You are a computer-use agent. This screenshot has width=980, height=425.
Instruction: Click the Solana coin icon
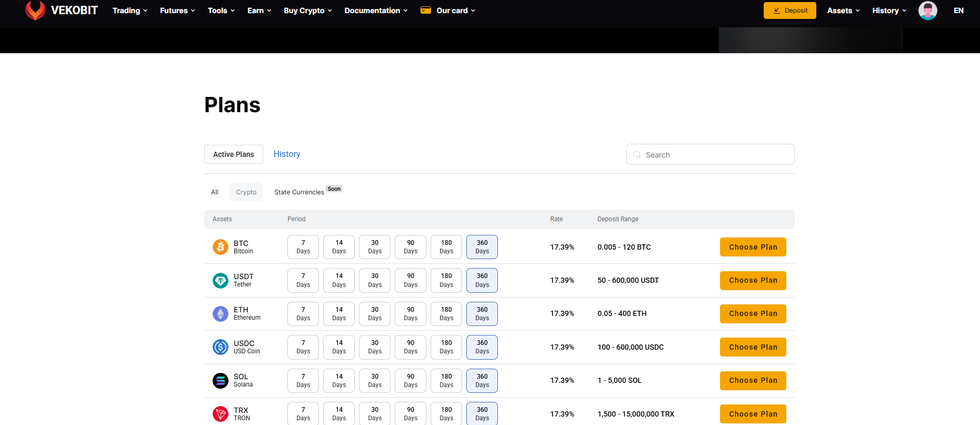point(221,380)
